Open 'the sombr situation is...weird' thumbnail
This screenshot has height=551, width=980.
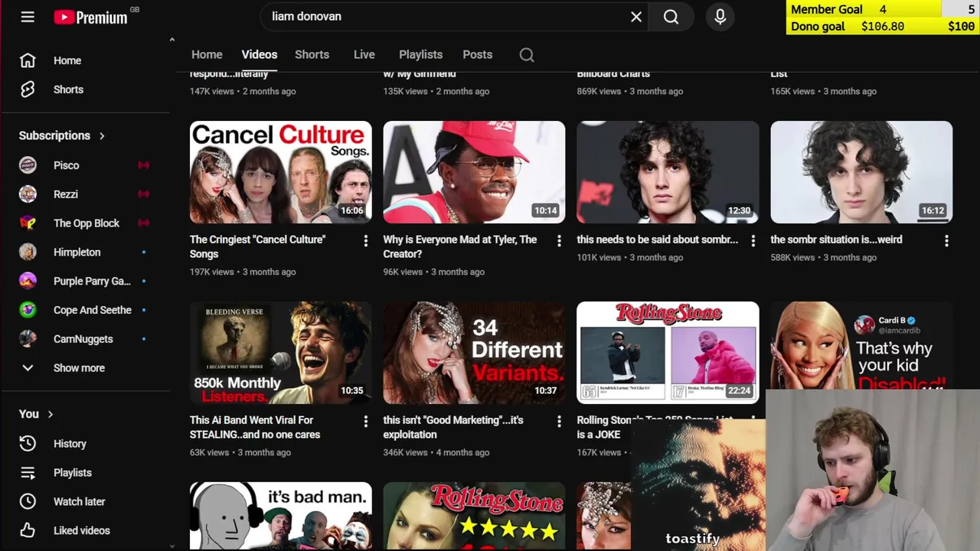click(x=861, y=172)
